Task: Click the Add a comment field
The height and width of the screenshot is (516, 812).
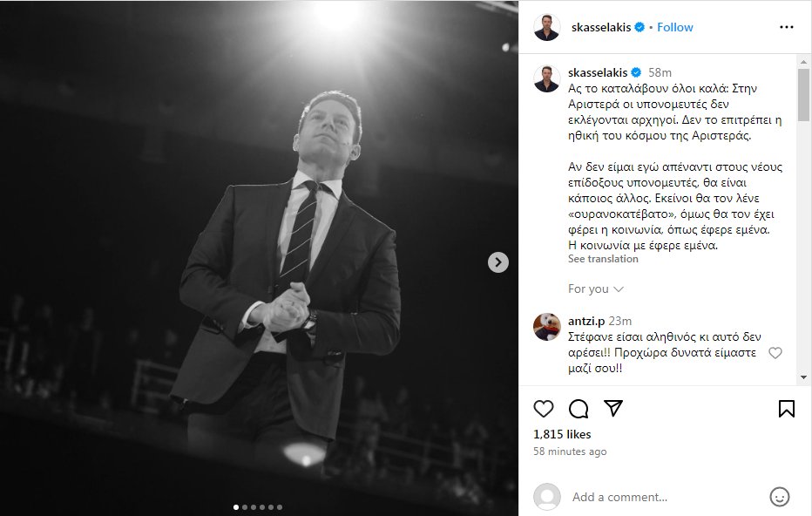Action: click(x=662, y=497)
